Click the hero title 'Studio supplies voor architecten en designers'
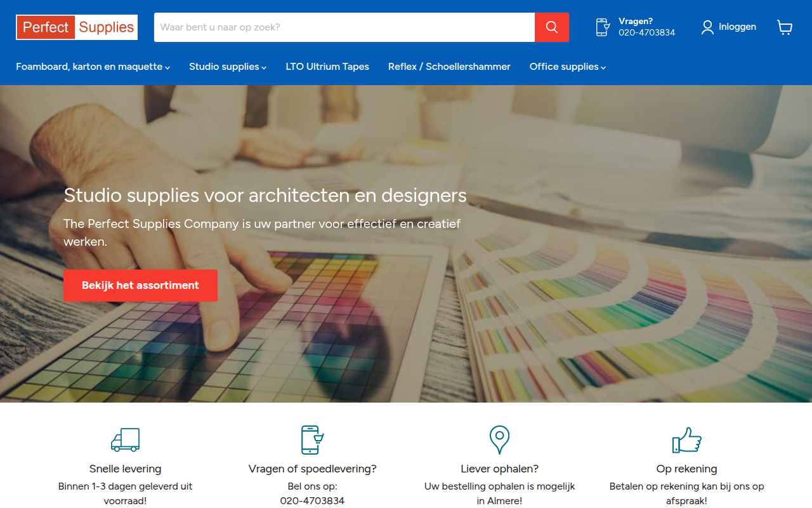This screenshot has height=508, width=812. click(x=265, y=195)
